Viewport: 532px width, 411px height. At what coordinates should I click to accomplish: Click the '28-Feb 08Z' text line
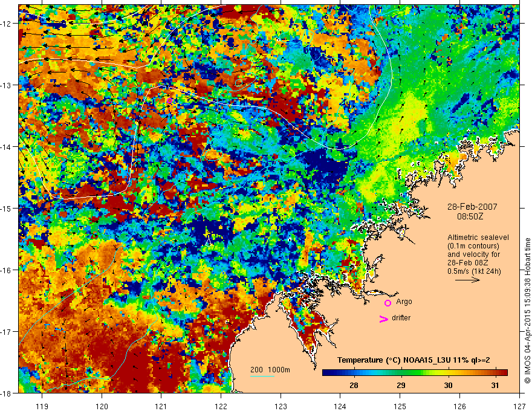pyautogui.click(x=468, y=263)
